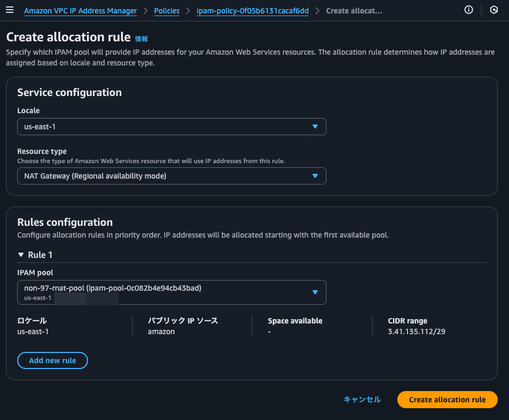Screen dimensions: 509x420
Task: Click the hexagon icon in top-right corner
Action: (494, 10)
